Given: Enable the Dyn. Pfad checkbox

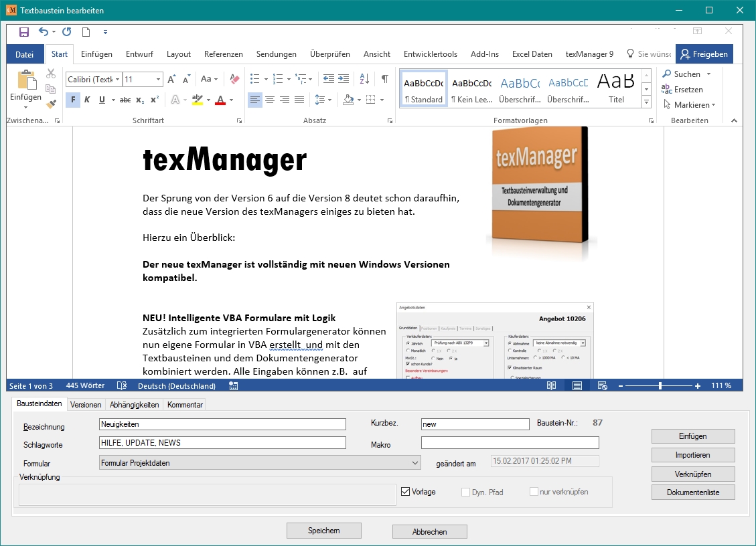Looking at the screenshot, I should 464,492.
